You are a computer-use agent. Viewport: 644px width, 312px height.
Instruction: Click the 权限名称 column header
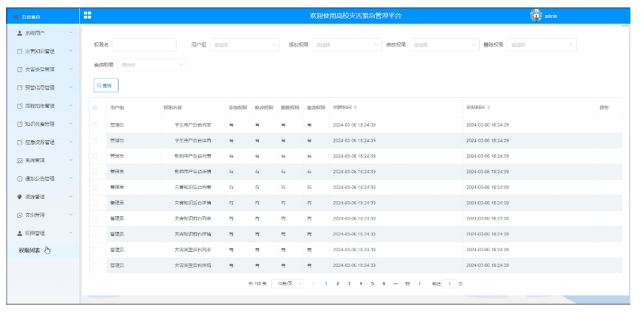tap(173, 108)
